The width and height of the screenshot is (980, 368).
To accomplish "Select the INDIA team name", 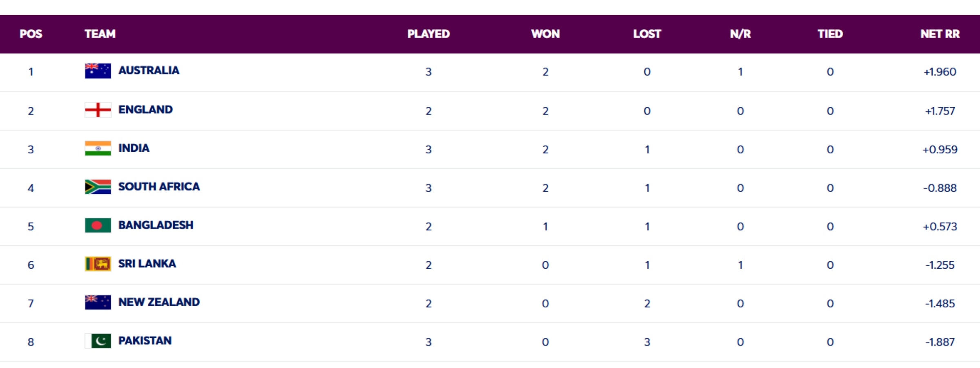I will tap(134, 148).
